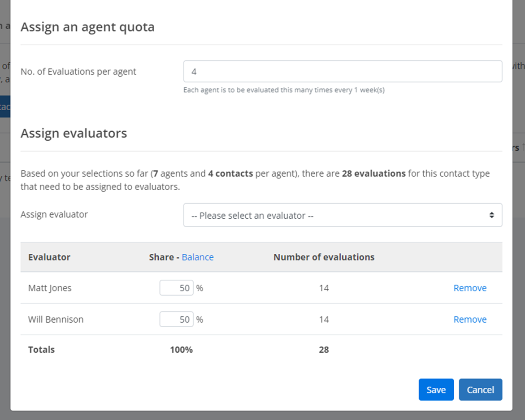Edit Matt Jones share percentage field
Viewport: 525px width, 420px height.
(177, 288)
